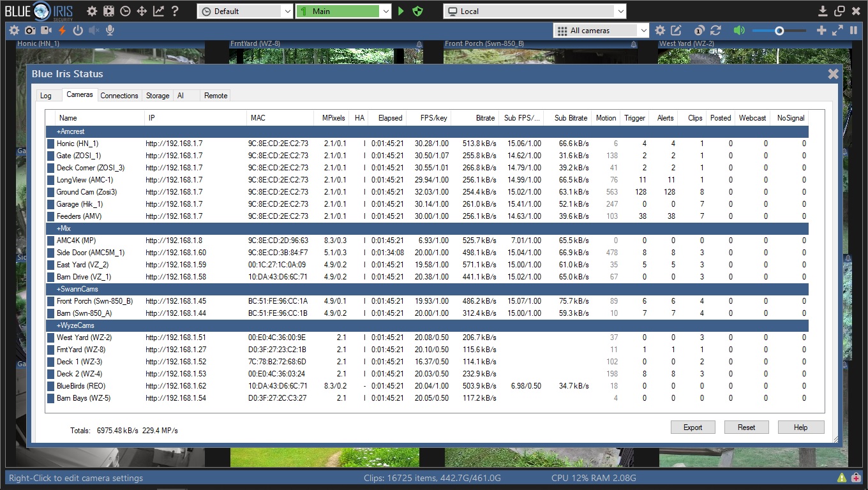Screen dimensions: 868x490
Task: Click the red lock icon in status bar
Action: [856, 478]
